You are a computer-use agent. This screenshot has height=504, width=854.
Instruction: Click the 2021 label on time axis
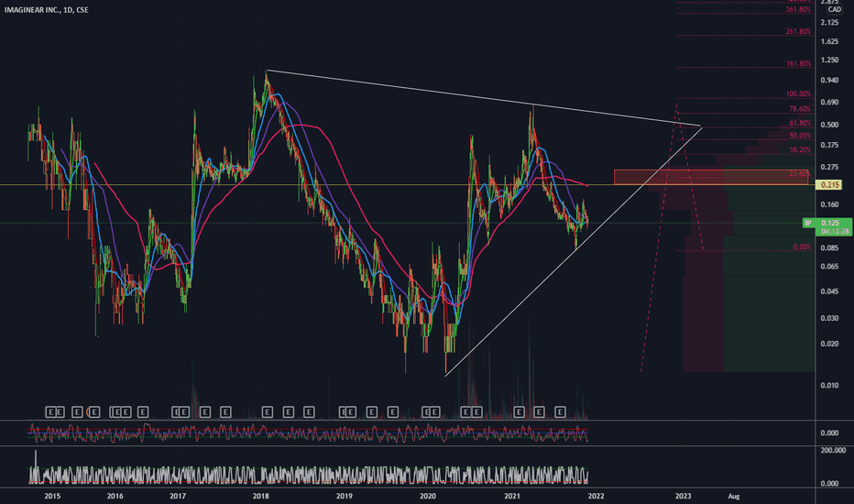(512, 496)
